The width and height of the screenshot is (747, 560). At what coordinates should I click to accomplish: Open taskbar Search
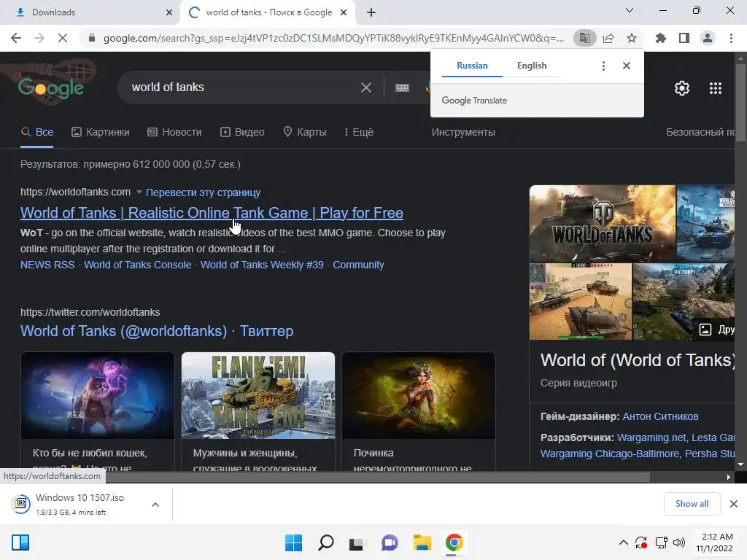326,542
